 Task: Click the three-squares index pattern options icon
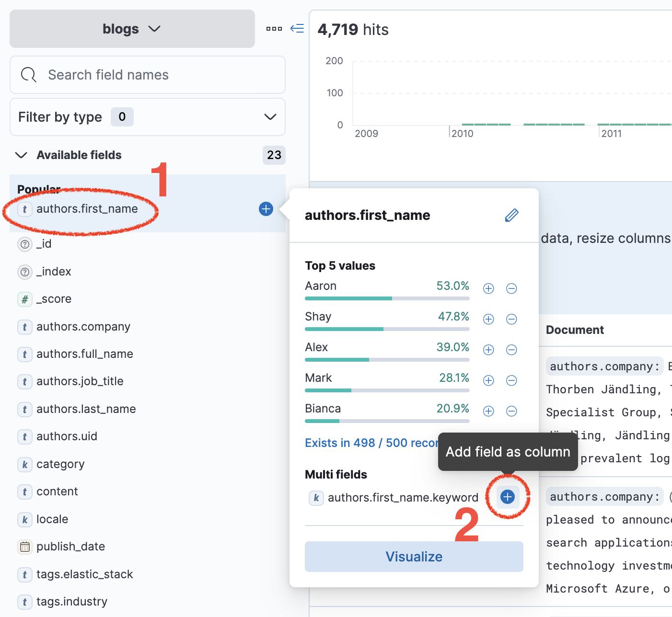tap(274, 29)
